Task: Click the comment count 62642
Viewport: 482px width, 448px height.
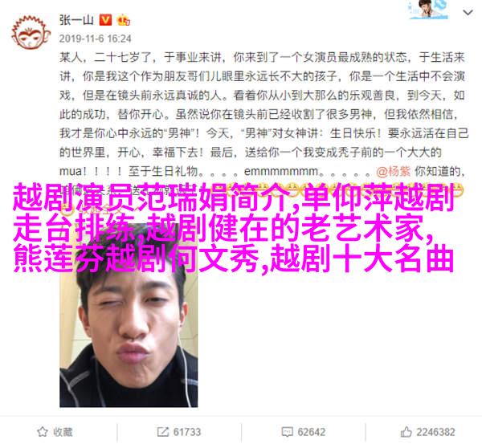Action: click(x=312, y=432)
